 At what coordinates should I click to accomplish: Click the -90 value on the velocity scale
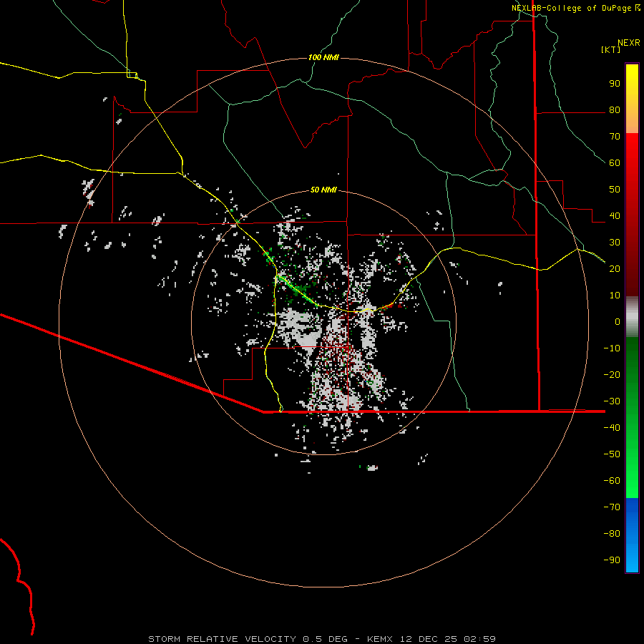click(612, 560)
